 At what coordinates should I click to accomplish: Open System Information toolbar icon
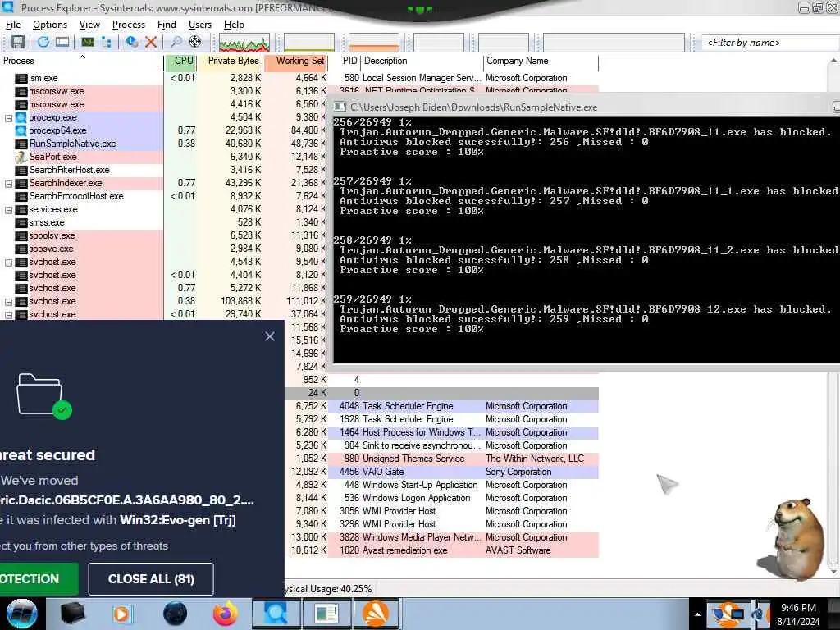pyautogui.click(x=87, y=42)
